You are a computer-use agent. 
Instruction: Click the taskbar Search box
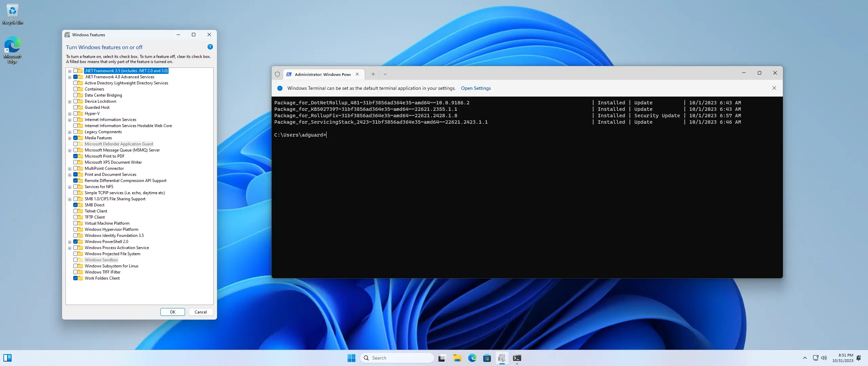point(397,358)
